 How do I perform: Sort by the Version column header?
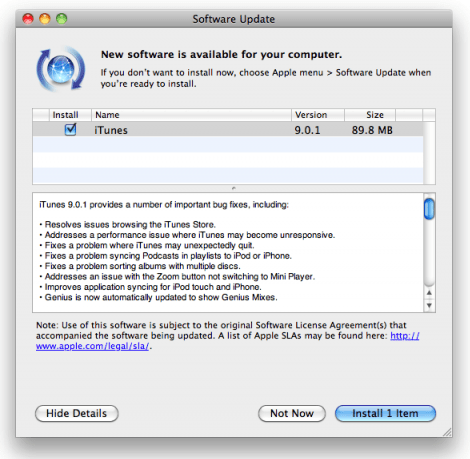(x=318, y=115)
